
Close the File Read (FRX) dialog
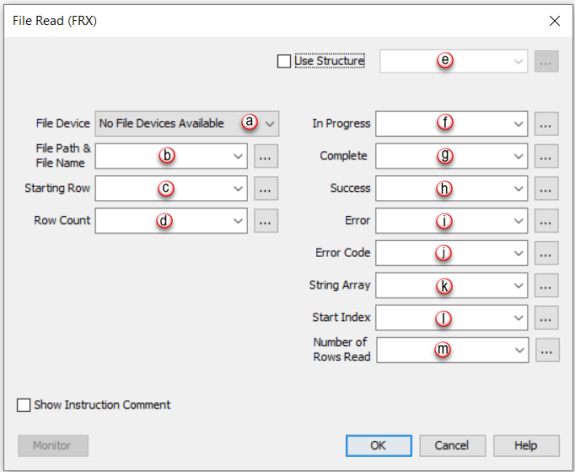click(554, 21)
